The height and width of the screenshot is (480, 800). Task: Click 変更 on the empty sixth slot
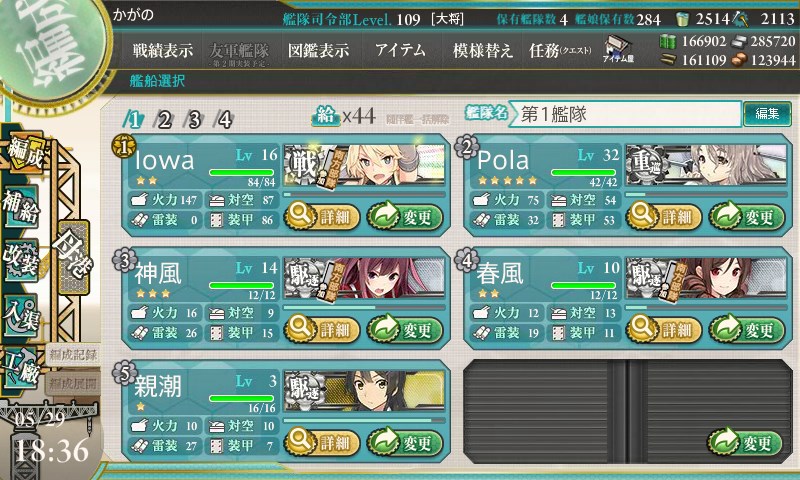745,442
